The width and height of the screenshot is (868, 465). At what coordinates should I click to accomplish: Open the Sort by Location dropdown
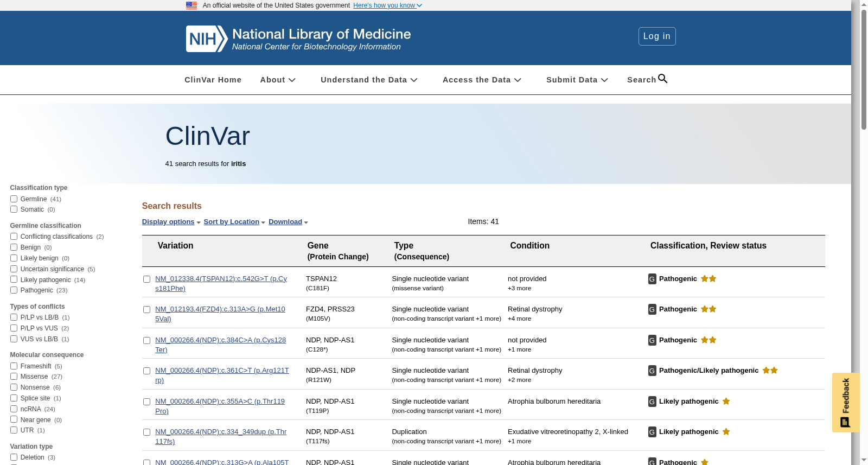pyautogui.click(x=234, y=222)
